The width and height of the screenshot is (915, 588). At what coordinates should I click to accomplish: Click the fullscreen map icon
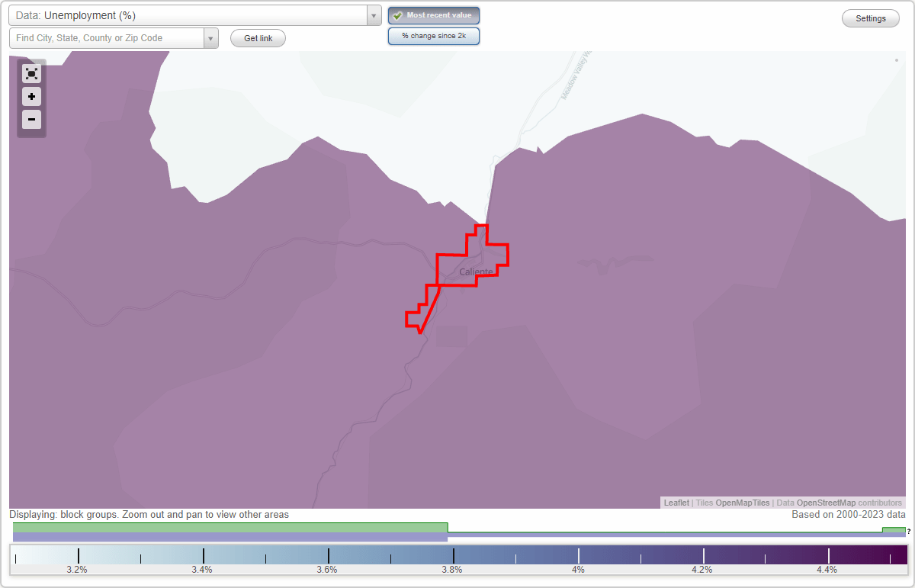click(31, 73)
